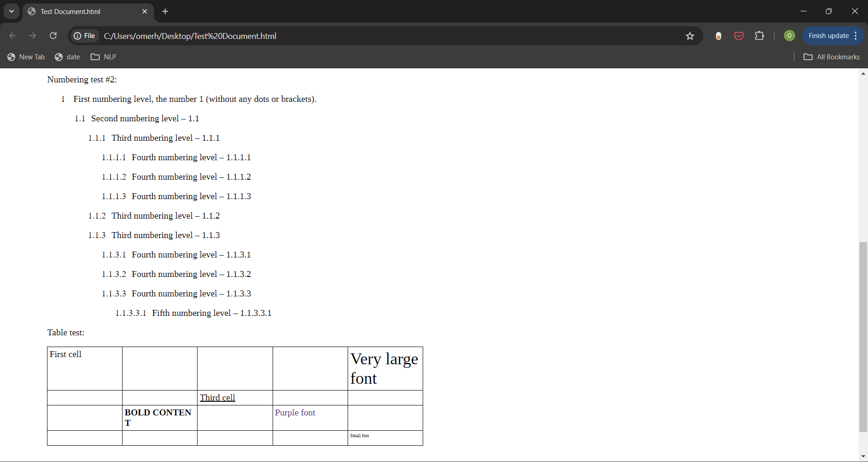Click the scrollbar down arrow
The height and width of the screenshot is (462, 868).
[863, 457]
